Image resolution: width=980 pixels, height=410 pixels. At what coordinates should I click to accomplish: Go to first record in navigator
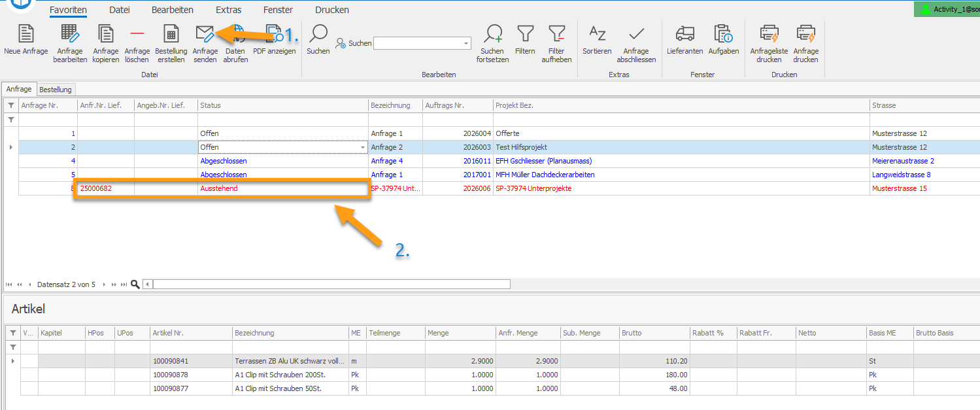(8, 284)
